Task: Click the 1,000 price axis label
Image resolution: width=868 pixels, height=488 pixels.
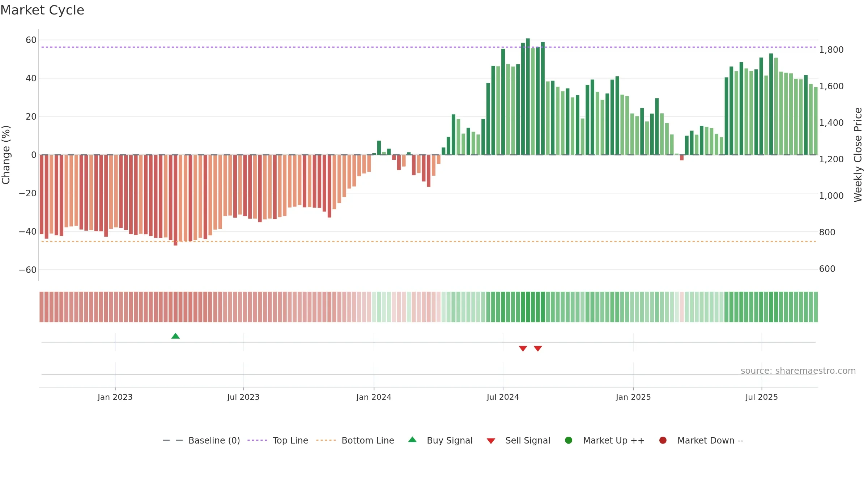Action: point(831,196)
